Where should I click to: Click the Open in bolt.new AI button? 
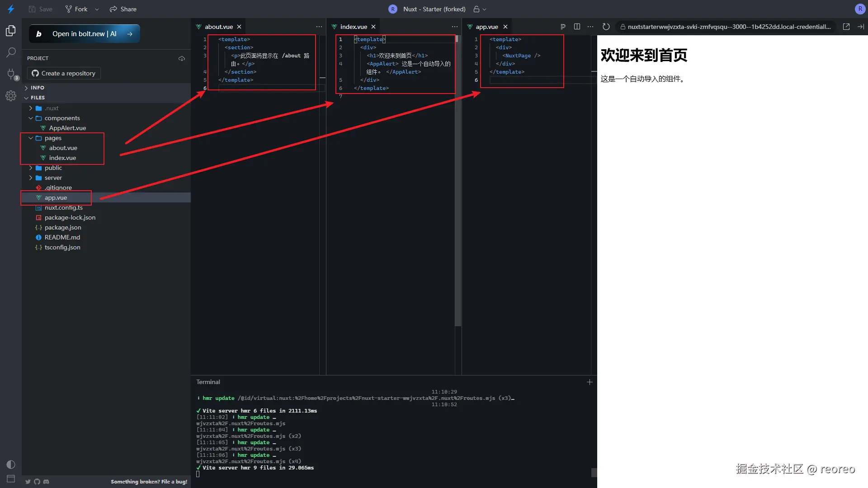85,34
